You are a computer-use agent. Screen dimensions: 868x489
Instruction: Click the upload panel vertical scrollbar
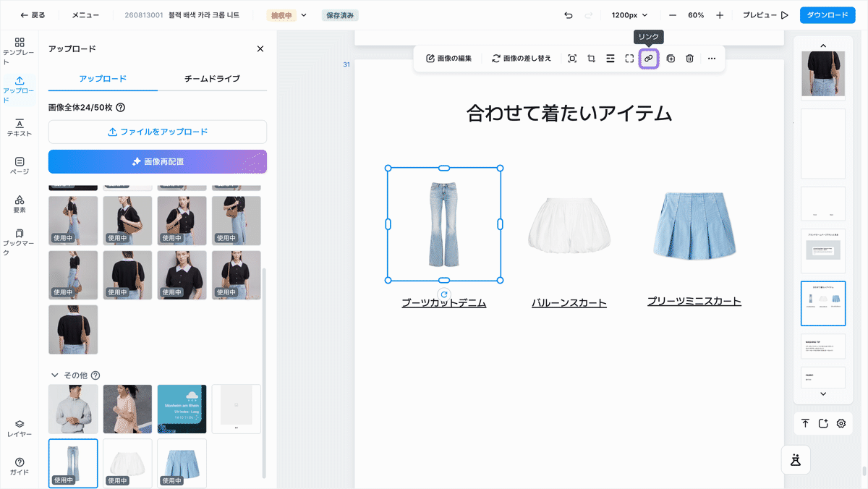(x=264, y=373)
